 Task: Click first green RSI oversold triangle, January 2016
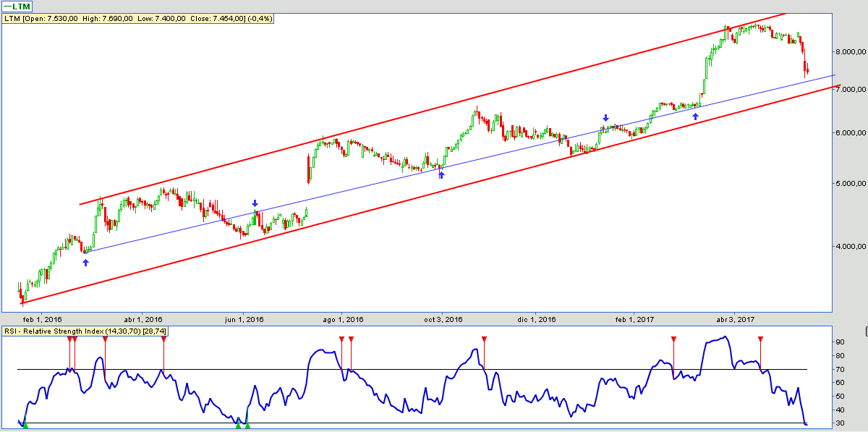pos(25,426)
